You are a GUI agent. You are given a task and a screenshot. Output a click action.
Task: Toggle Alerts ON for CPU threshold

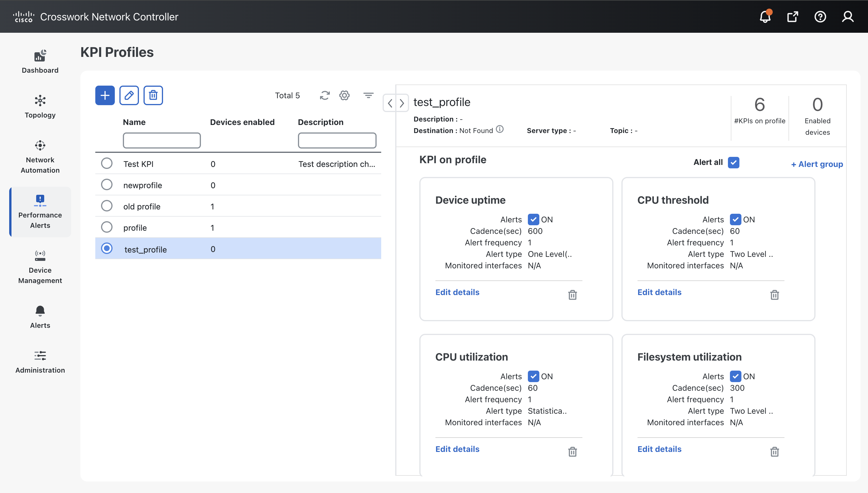click(x=735, y=219)
